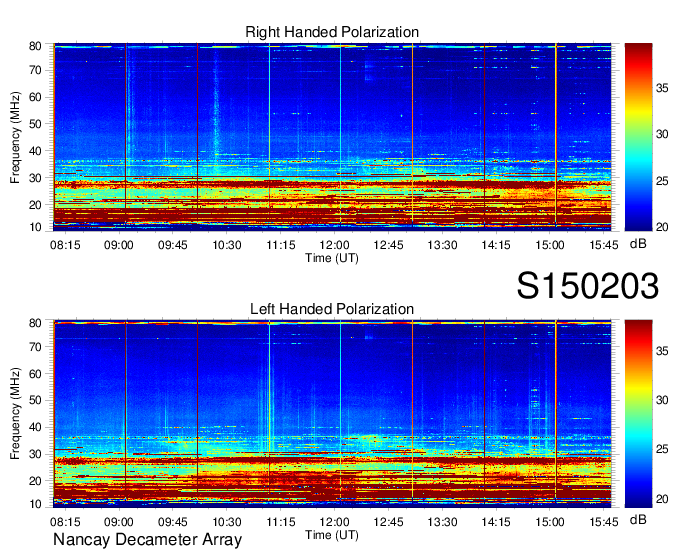This screenshot has width=680, height=552.
Task: Click the 30 MHz tick on Right Handed plot
Action: [x=35, y=178]
